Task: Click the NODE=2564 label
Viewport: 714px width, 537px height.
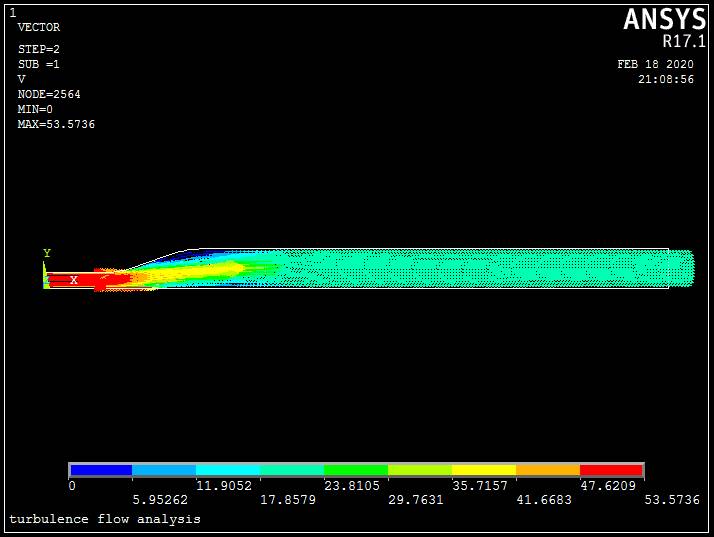Action: [49, 94]
